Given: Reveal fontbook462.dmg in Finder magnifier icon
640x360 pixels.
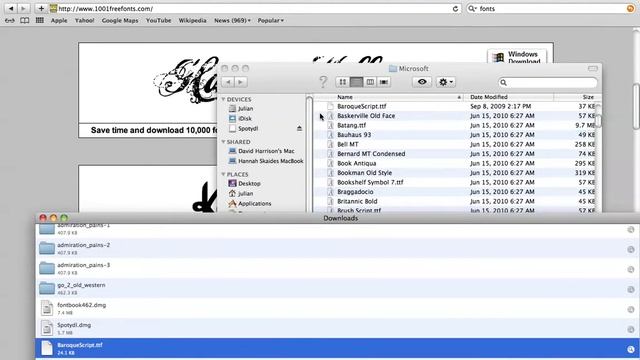Looking at the screenshot, I should (631, 309).
